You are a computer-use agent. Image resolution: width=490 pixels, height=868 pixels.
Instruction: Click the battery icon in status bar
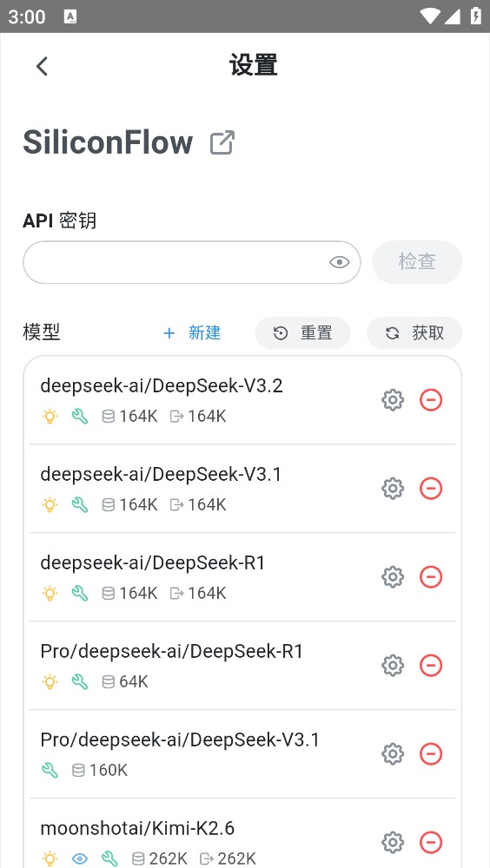475,16
